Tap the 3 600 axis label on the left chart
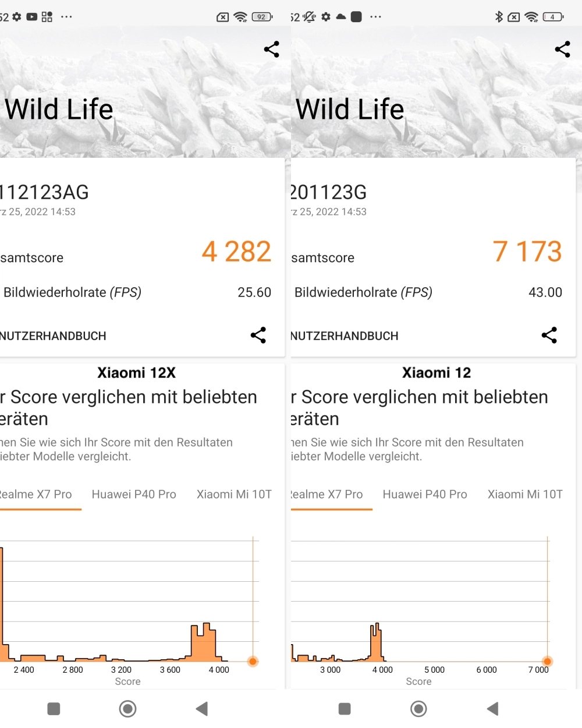Image resolution: width=582 pixels, height=728 pixels. coord(170,670)
